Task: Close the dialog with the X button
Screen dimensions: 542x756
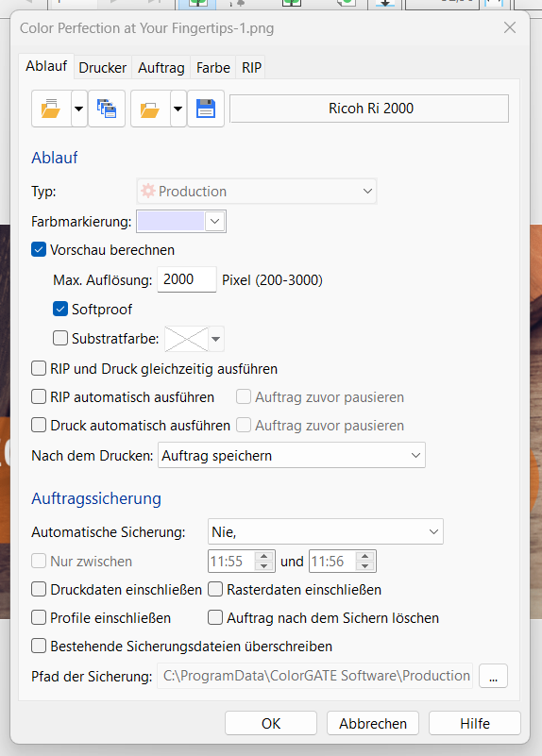Action: (510, 27)
